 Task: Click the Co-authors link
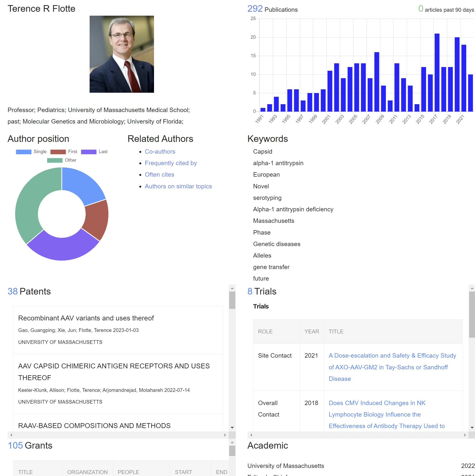[160, 151]
